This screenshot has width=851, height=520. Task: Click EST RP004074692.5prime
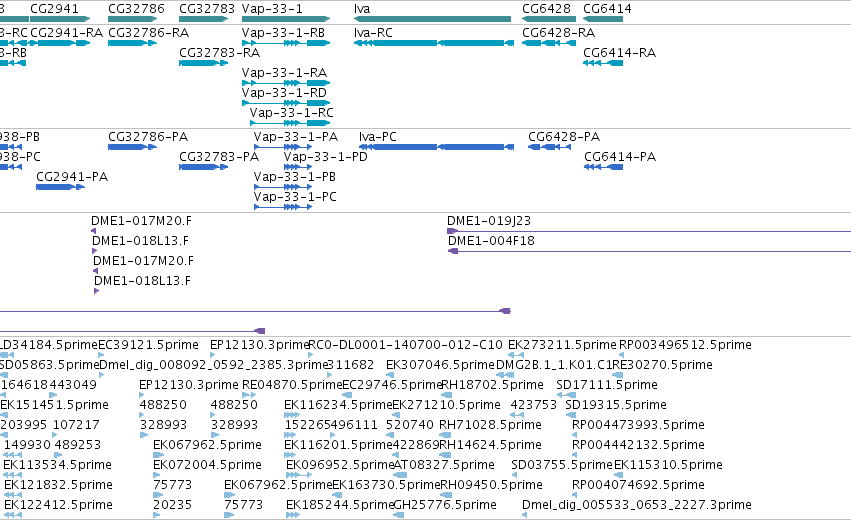click(574, 495)
